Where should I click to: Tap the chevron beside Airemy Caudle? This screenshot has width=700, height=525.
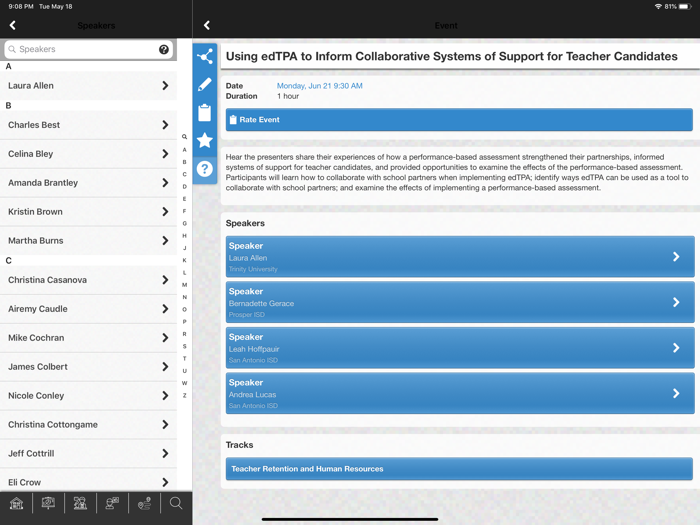tap(165, 309)
